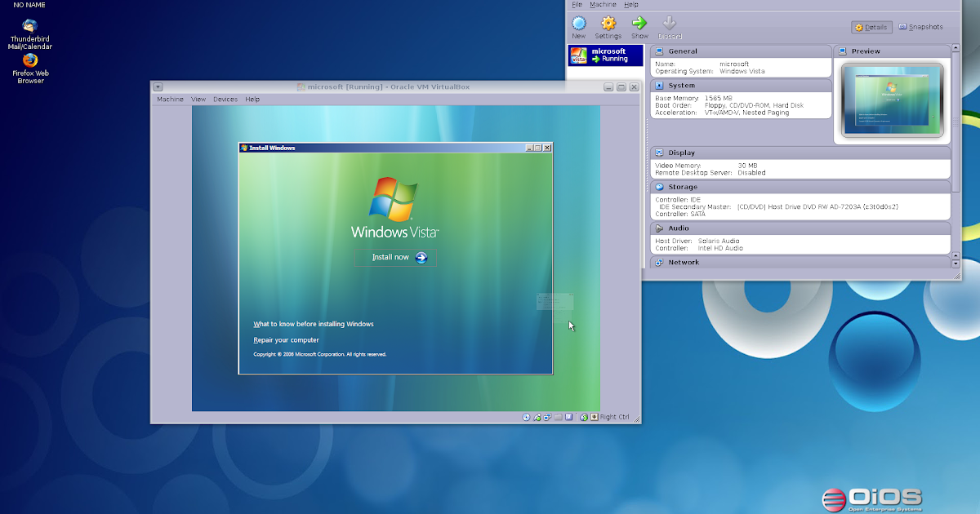Switch to the Details view

(x=871, y=27)
